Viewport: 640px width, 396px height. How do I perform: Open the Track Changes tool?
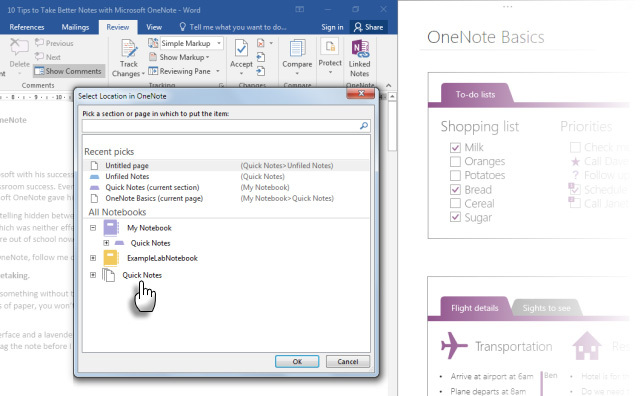[129, 58]
